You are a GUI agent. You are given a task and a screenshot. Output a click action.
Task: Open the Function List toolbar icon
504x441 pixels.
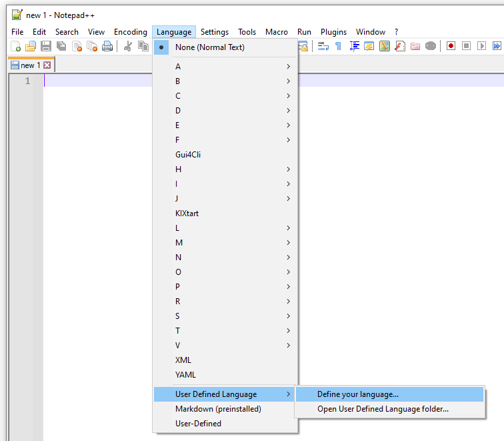pyautogui.click(x=400, y=46)
